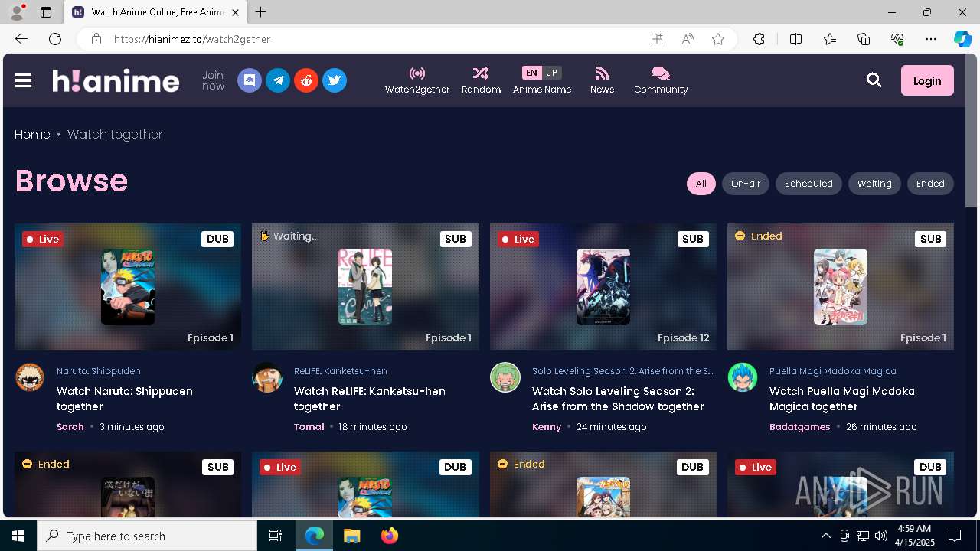Click the Login button

[927, 80]
